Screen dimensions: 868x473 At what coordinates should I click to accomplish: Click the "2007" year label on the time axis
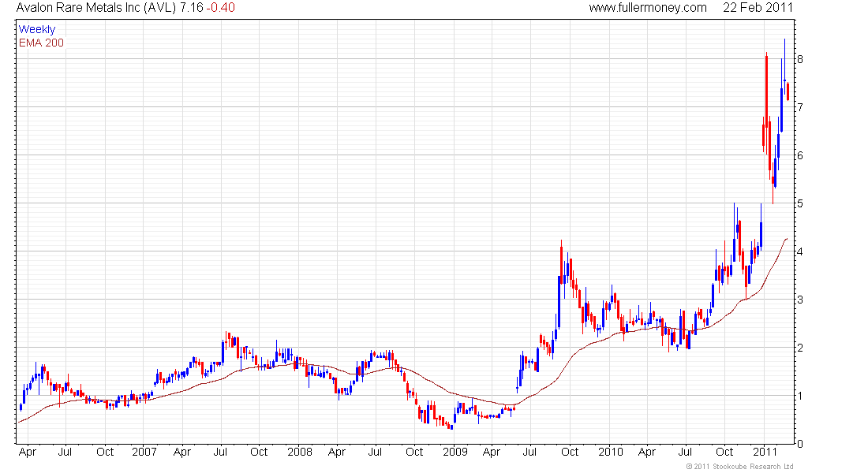coord(144,452)
